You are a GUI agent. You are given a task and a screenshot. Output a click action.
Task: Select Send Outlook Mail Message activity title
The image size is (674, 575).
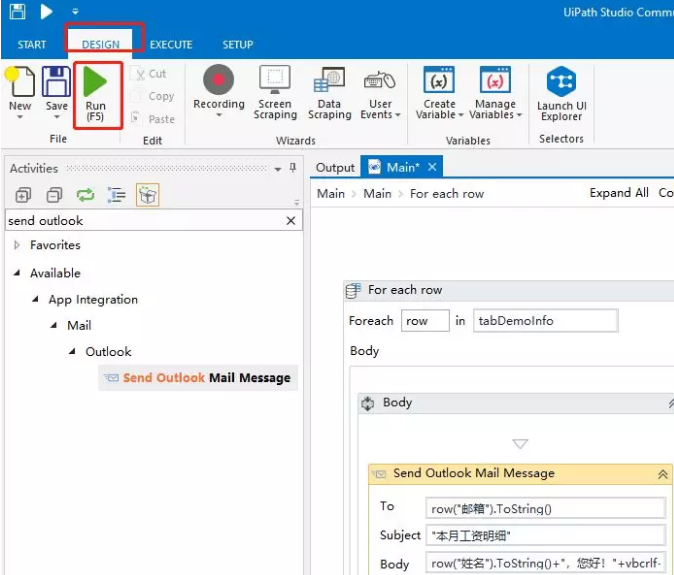(x=474, y=473)
